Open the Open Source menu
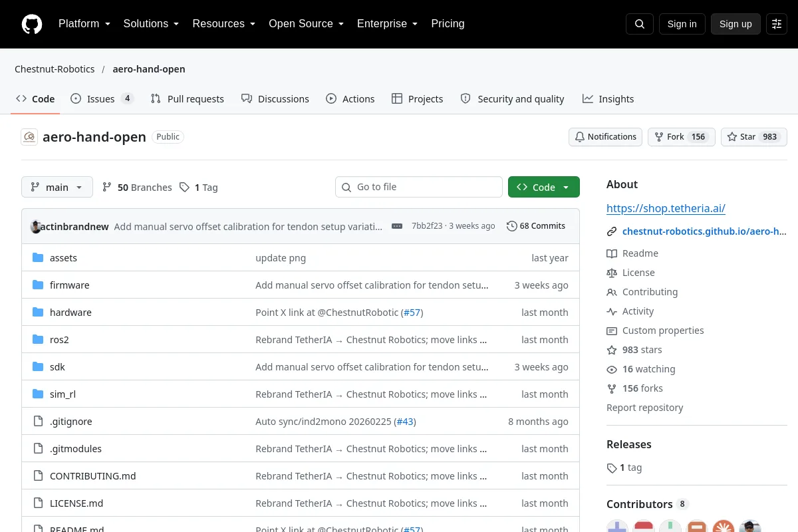The height and width of the screenshot is (532, 798). coord(306,24)
